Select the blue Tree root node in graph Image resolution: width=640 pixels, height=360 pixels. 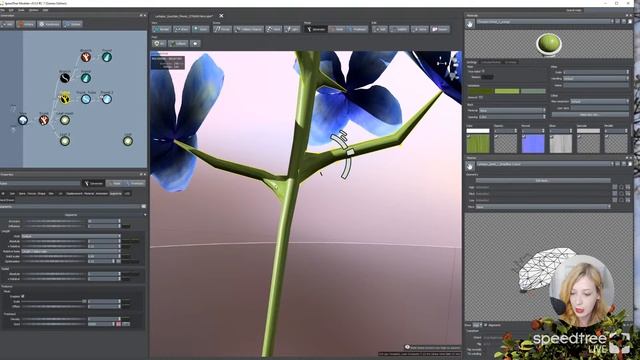[23, 120]
